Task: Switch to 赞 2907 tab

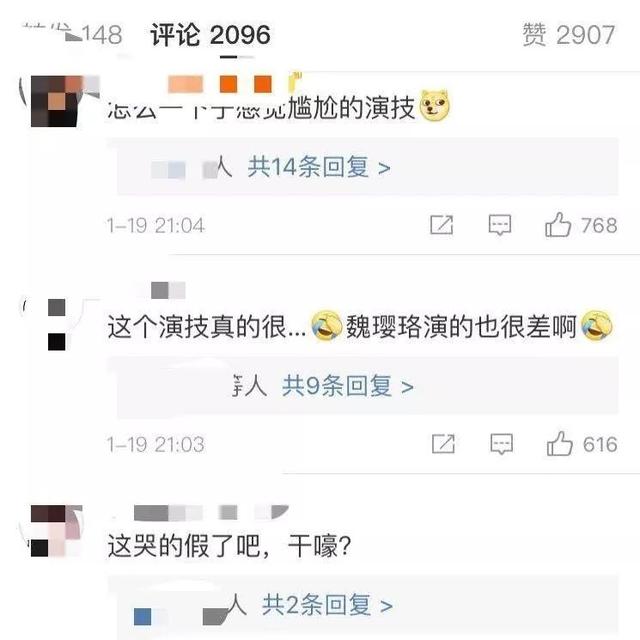Action: [569, 35]
